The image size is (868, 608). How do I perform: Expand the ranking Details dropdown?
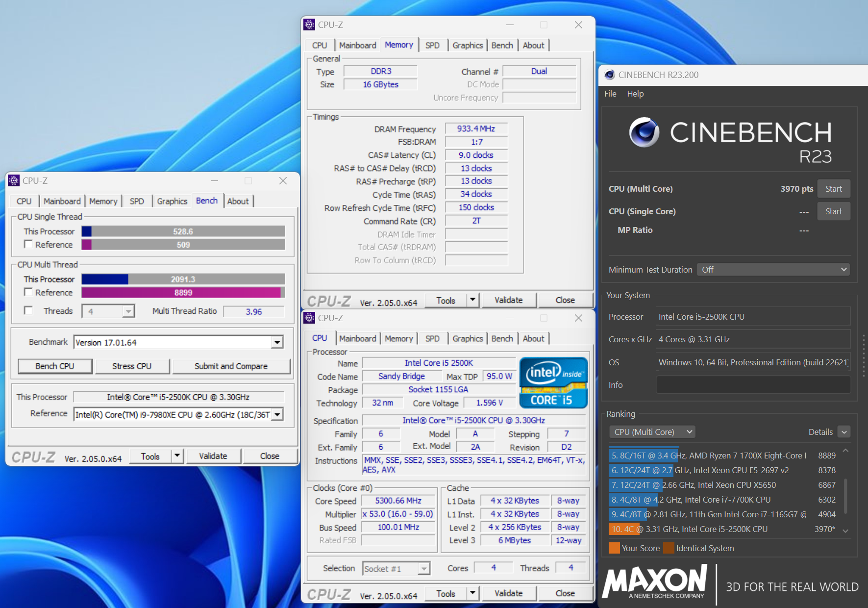tap(843, 432)
